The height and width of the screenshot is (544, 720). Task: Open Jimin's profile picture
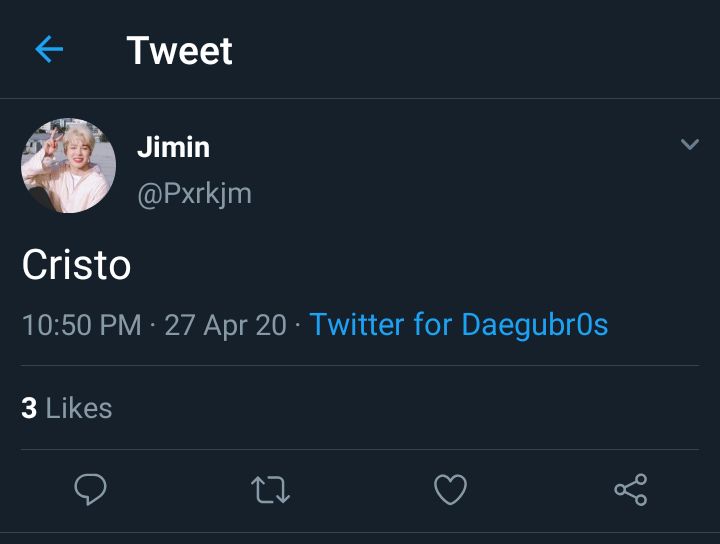(x=68, y=166)
